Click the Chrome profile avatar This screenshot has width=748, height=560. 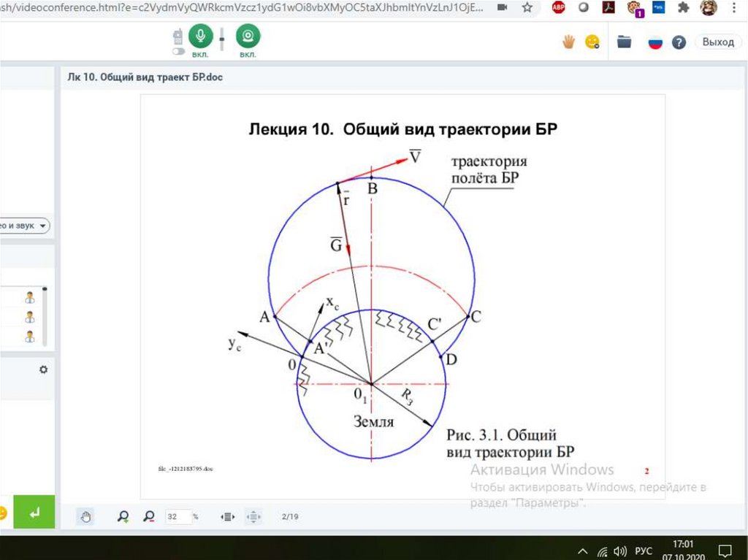point(709,7)
